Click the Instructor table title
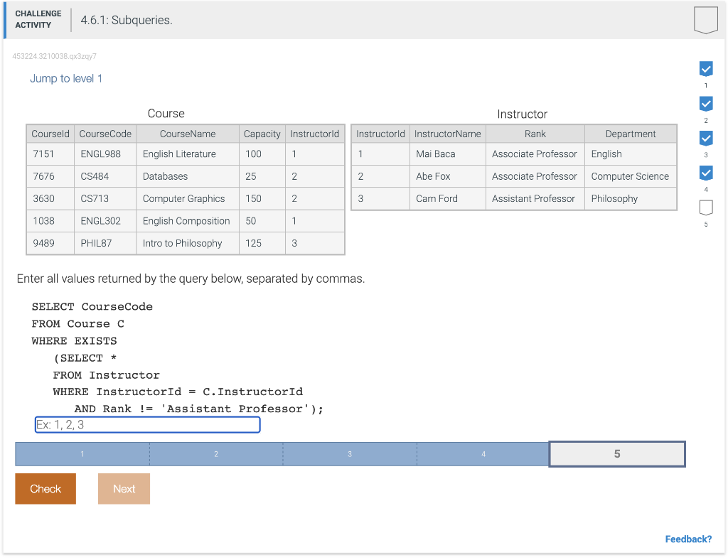728x560 pixels. click(x=522, y=114)
